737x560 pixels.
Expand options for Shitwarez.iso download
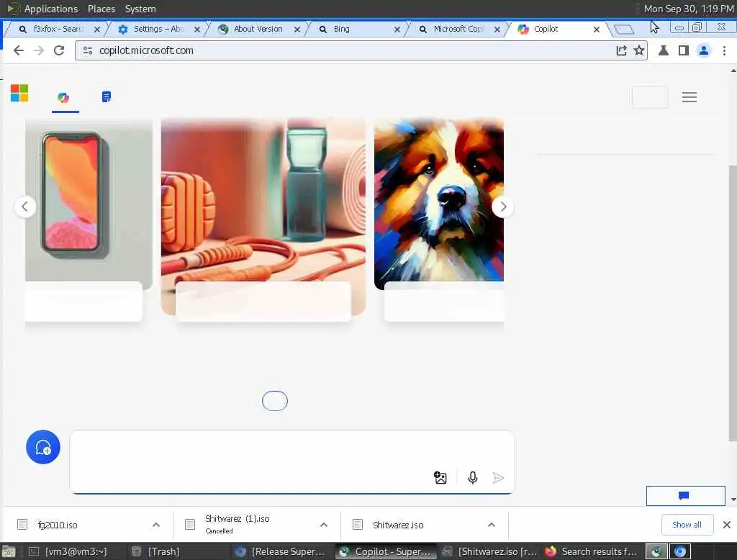[x=491, y=525]
